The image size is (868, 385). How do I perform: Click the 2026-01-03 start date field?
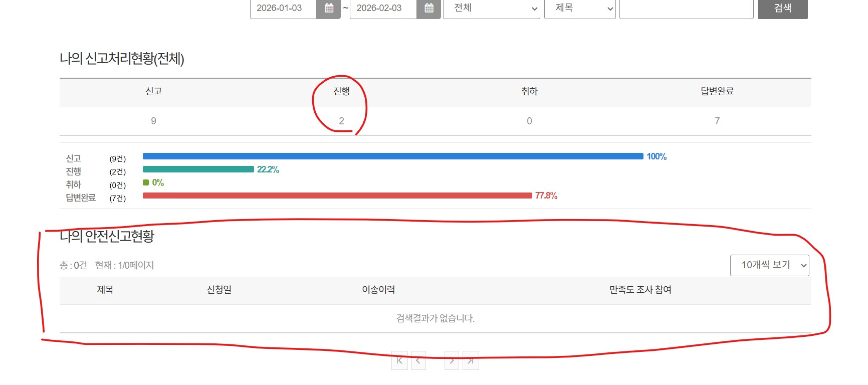click(283, 8)
